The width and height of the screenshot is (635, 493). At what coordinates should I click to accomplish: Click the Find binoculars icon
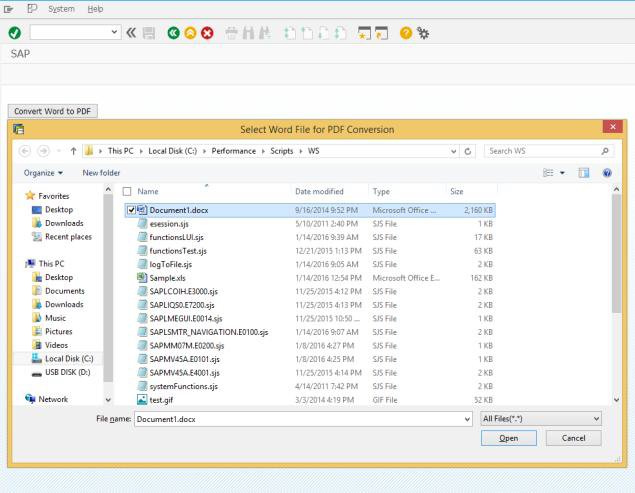tap(248, 33)
